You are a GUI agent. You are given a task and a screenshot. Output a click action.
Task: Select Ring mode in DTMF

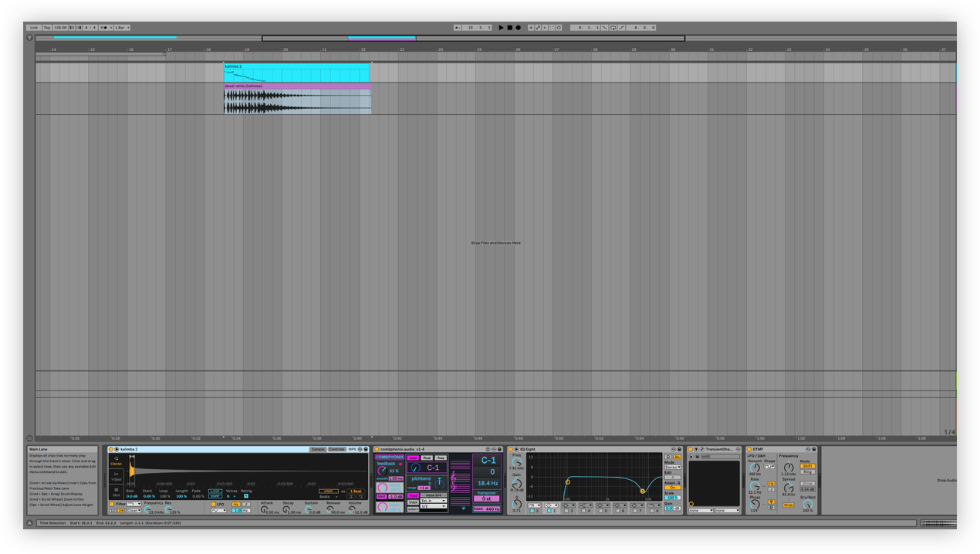[807, 471]
